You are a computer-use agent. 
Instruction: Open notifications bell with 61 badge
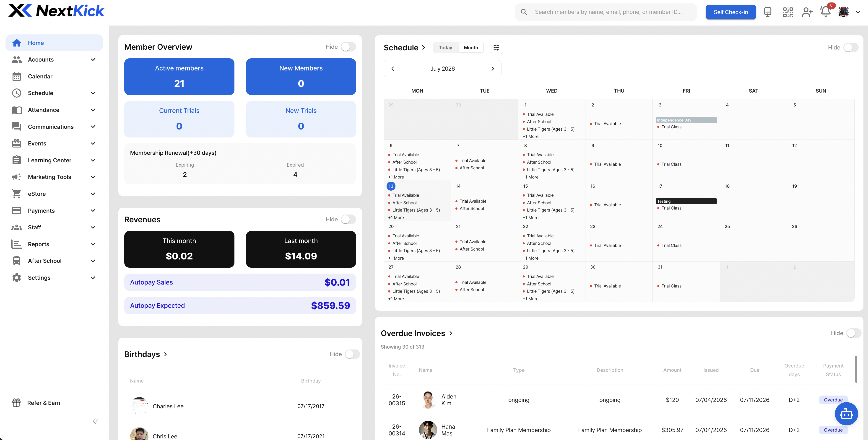pos(826,11)
